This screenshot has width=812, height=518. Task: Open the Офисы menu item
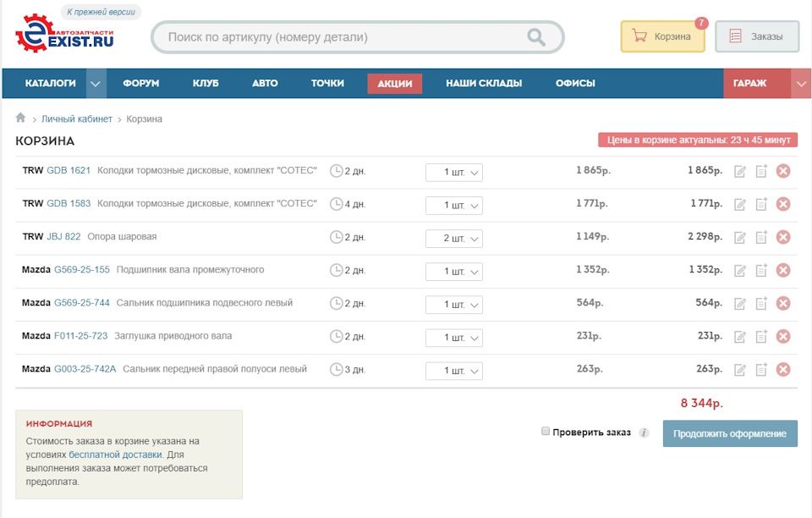click(575, 84)
